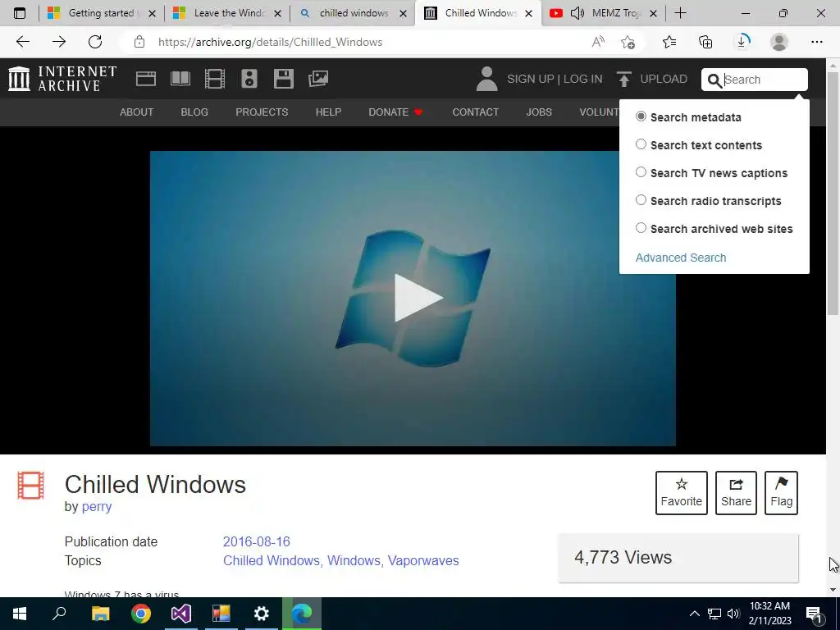Switch to the Leave the Windows tab
The image size is (840, 630).
[x=227, y=13]
